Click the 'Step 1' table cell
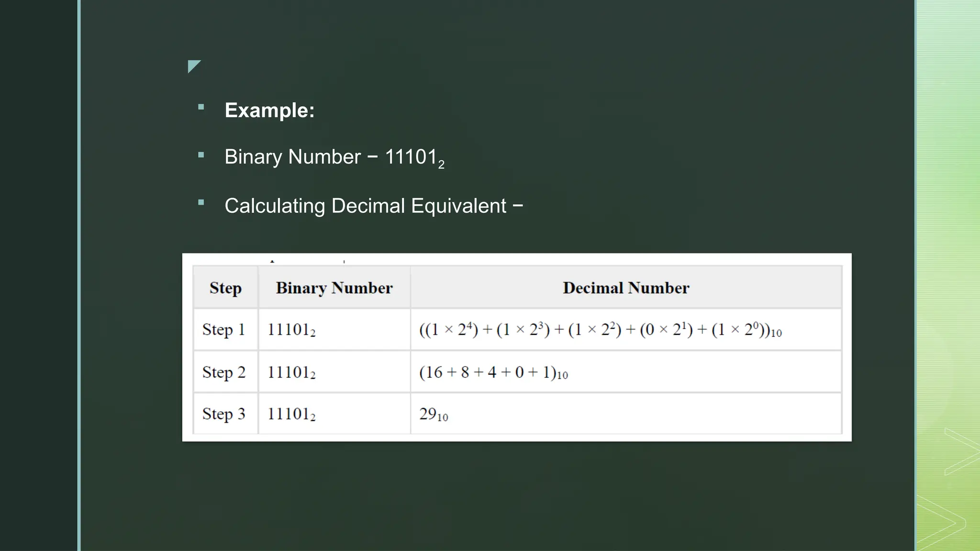Viewport: 980px width, 551px height. 225,330
